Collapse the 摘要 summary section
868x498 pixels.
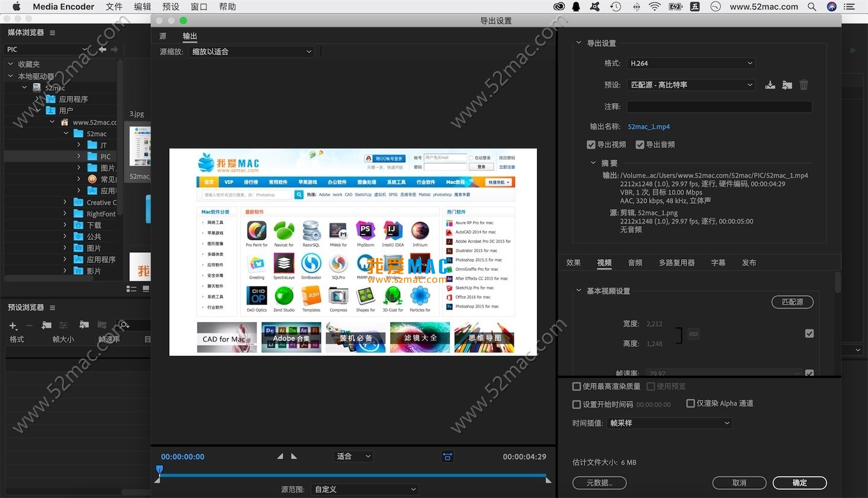click(594, 163)
